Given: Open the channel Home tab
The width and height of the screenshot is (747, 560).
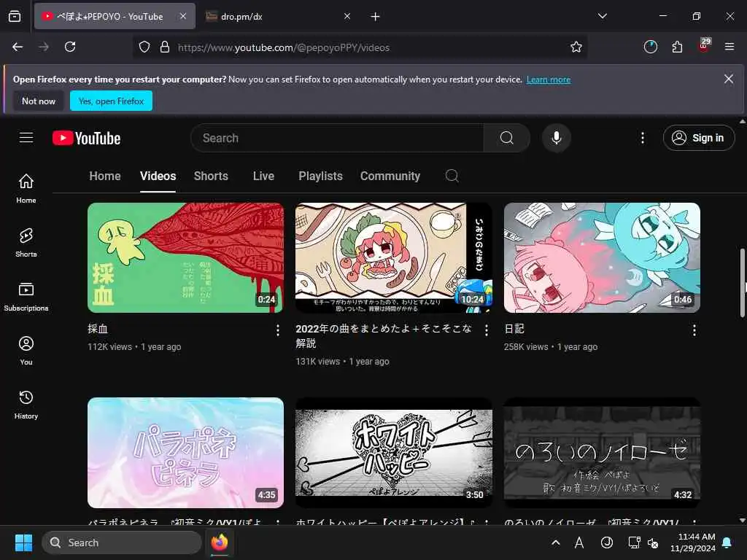Looking at the screenshot, I should 105,176.
